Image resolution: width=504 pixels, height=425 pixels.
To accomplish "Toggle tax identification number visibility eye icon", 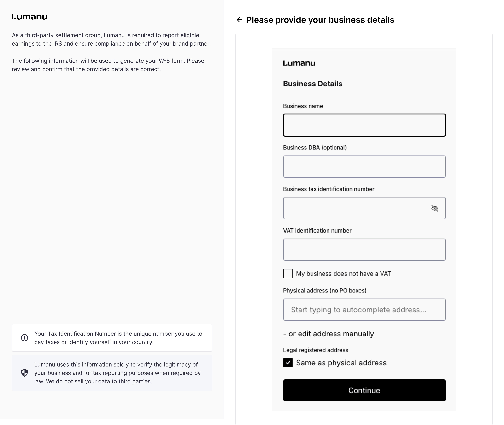I will pyautogui.click(x=434, y=208).
